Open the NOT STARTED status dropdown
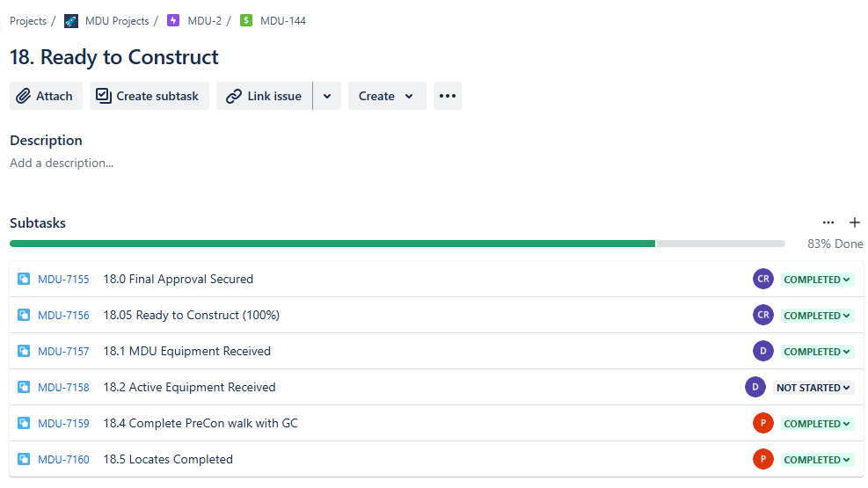The image size is (868, 488). click(x=813, y=388)
